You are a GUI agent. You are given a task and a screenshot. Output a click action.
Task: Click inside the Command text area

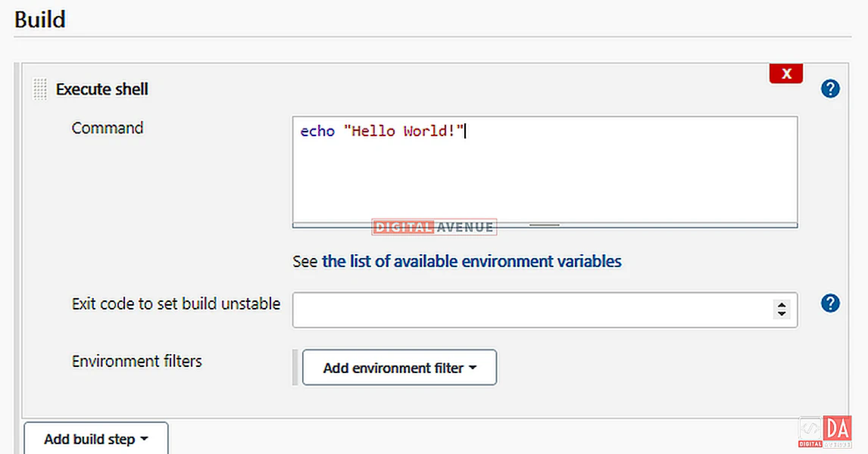(x=545, y=169)
